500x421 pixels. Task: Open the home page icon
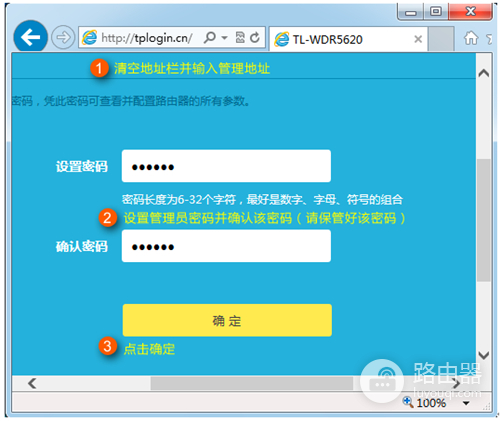coord(471,38)
